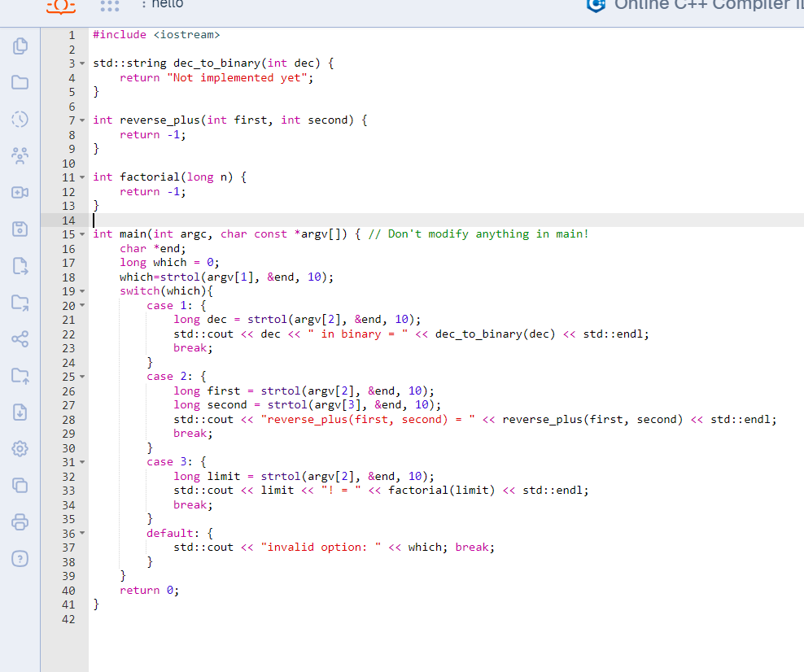Fold the case 3 block arrow
The height and width of the screenshot is (672, 804).
pyautogui.click(x=82, y=462)
